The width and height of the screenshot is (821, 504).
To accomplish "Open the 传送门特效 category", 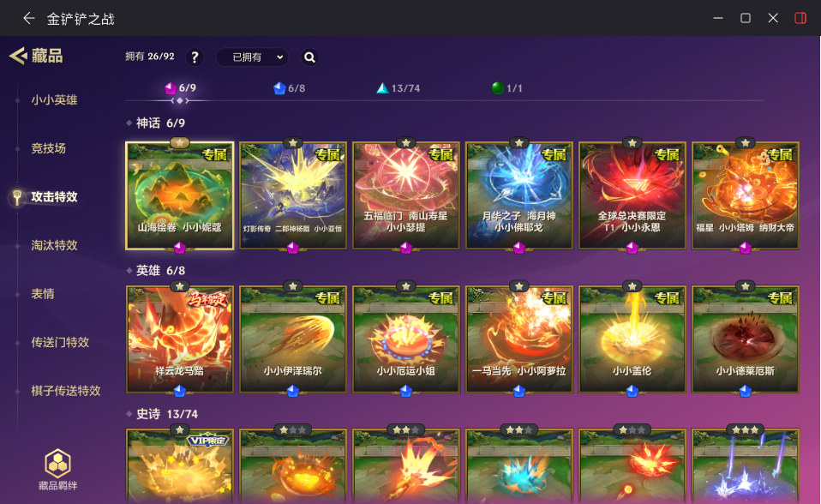I will tap(60, 342).
